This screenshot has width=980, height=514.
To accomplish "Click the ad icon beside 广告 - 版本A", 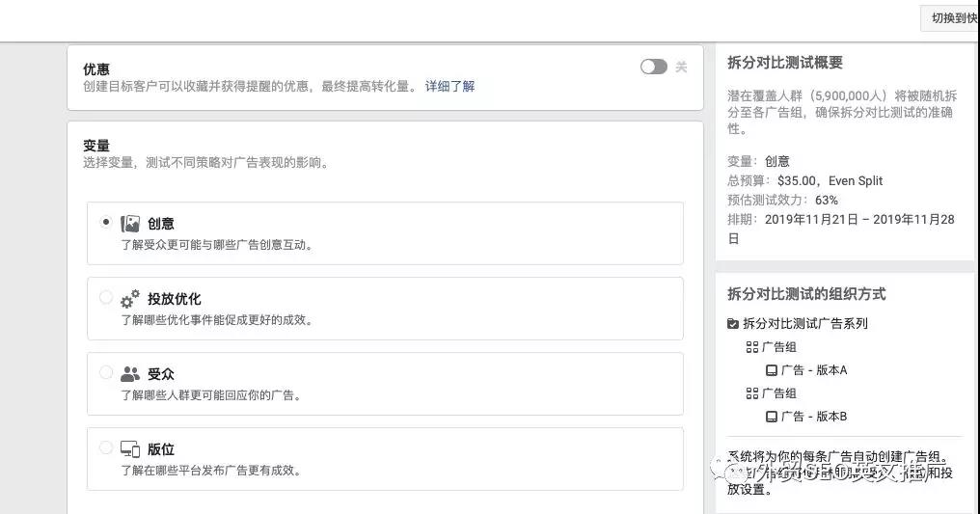I will (x=772, y=370).
